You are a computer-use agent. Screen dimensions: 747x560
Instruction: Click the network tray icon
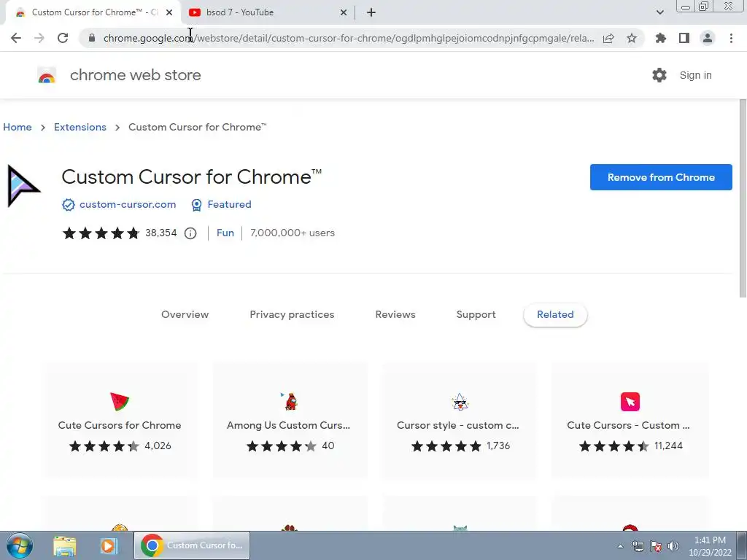tap(638, 546)
